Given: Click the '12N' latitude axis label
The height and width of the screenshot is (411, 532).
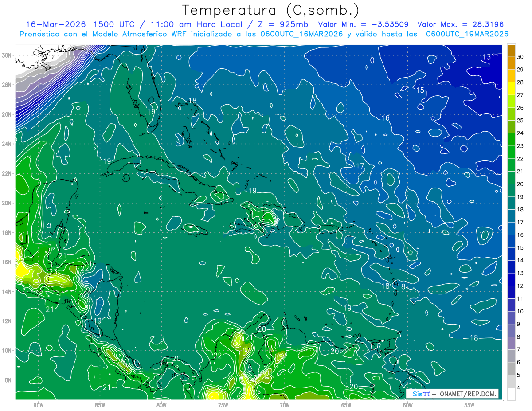Looking at the screenshot, I should pos(7,321).
